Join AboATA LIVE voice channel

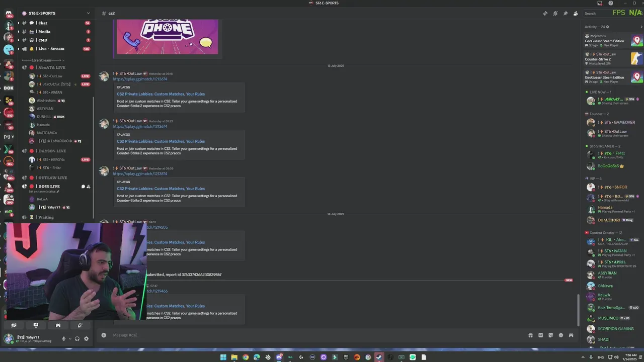pyautogui.click(x=55, y=67)
